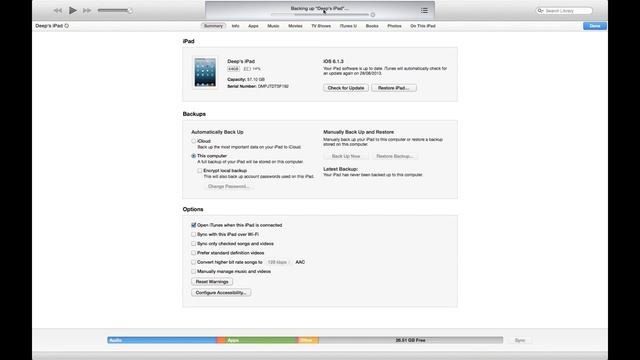Screen dimensions: 640x360
Task: Click the Configure Accessibility button
Action: point(221,293)
